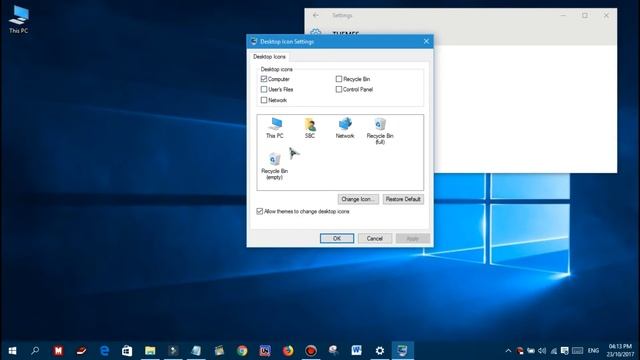640x360 pixels.
Task: Click the Change Icon button
Action: [358, 199]
